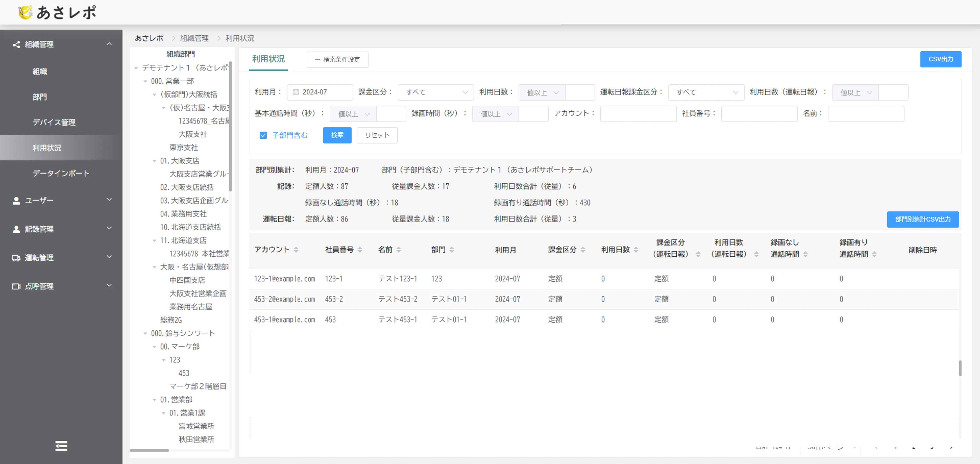Click the 453-2@example.com account cell
The image size is (980, 464).
click(285, 299)
